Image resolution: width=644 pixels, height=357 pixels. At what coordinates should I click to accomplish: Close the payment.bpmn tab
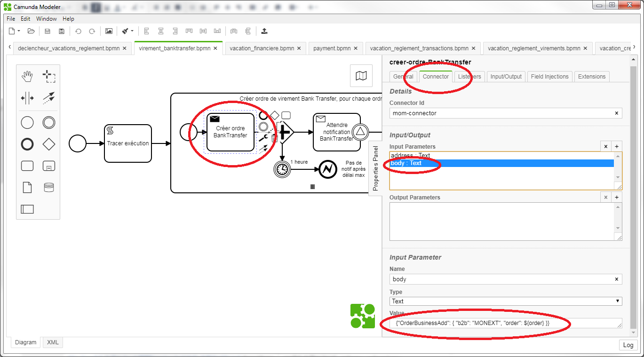point(357,48)
